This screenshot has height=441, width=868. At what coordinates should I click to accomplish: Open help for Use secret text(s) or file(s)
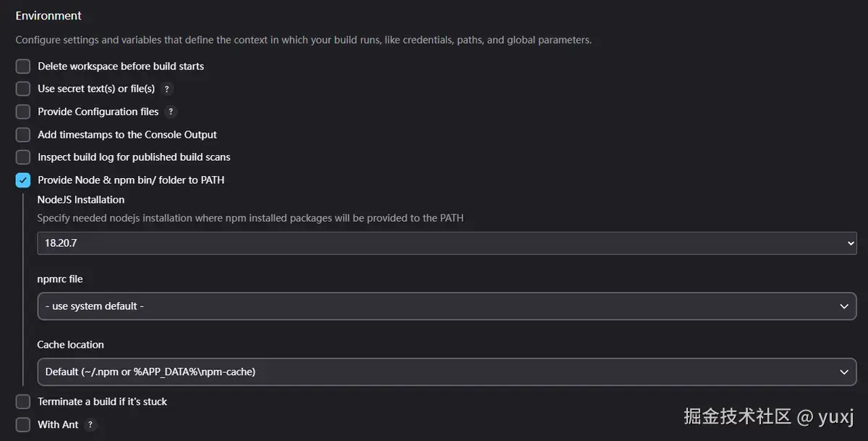(x=167, y=89)
